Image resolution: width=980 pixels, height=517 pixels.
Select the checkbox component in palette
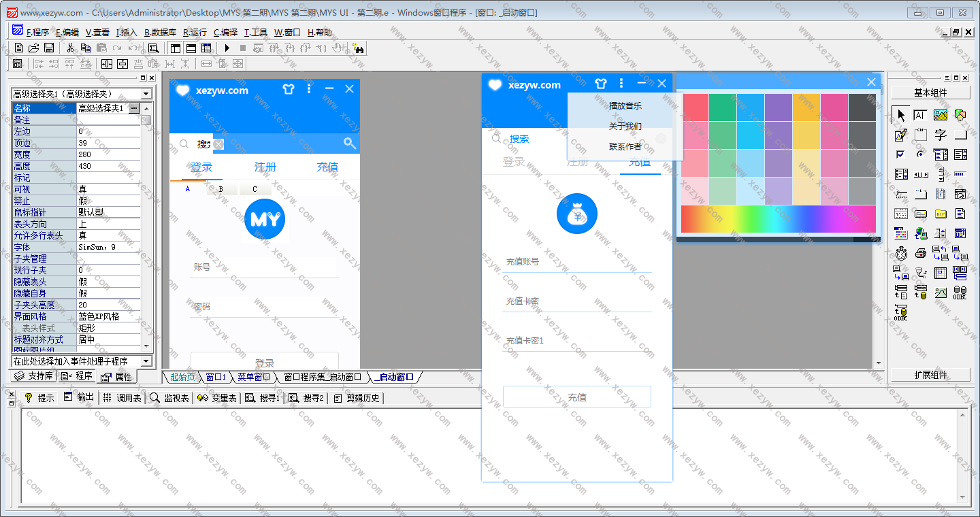(901, 154)
